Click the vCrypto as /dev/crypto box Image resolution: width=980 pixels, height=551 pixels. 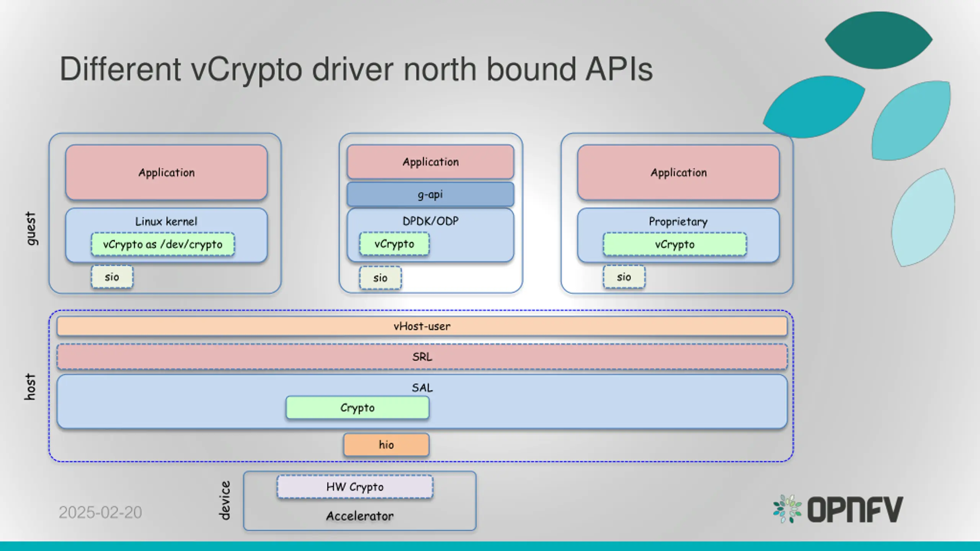click(x=163, y=244)
